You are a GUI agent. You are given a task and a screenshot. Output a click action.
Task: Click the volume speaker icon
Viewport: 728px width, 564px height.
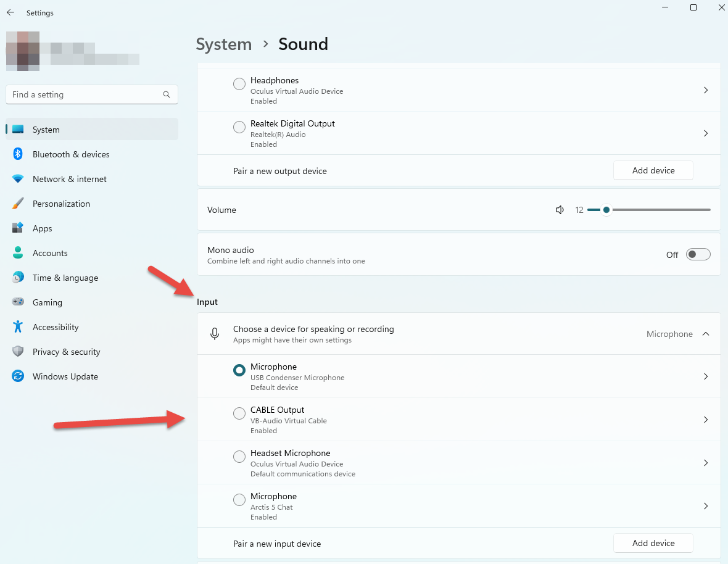point(559,210)
